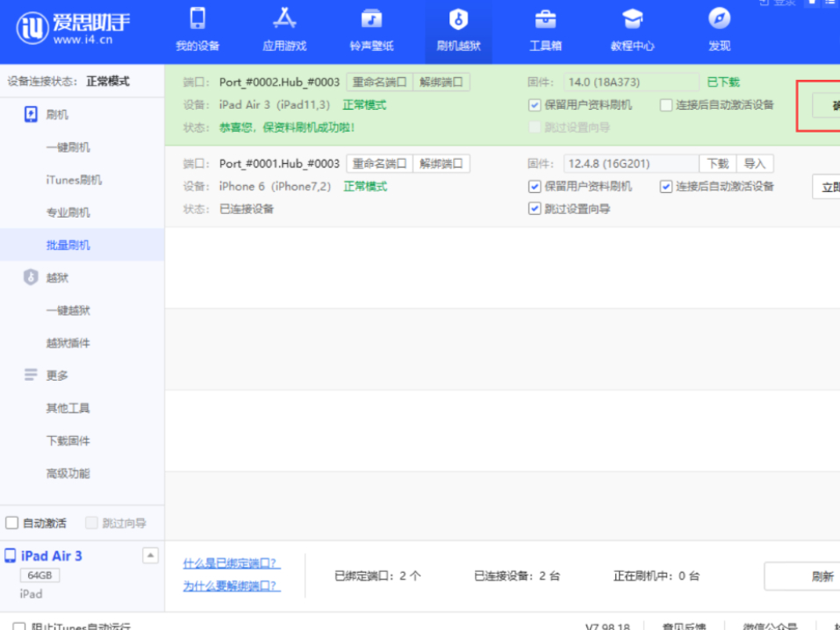
Task: Open 下载固件 in the sidebar
Action: (x=68, y=440)
